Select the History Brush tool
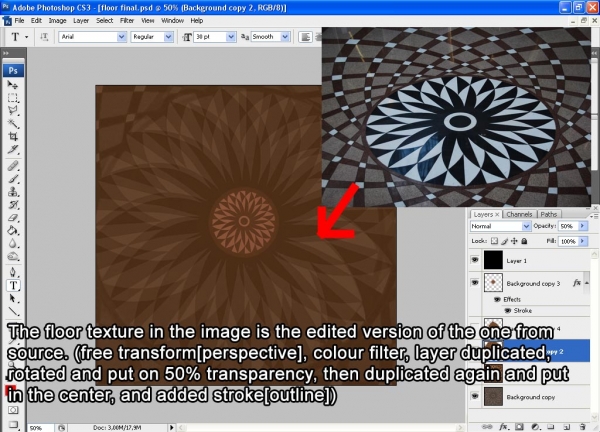The width and height of the screenshot is (600, 432). tap(13, 204)
